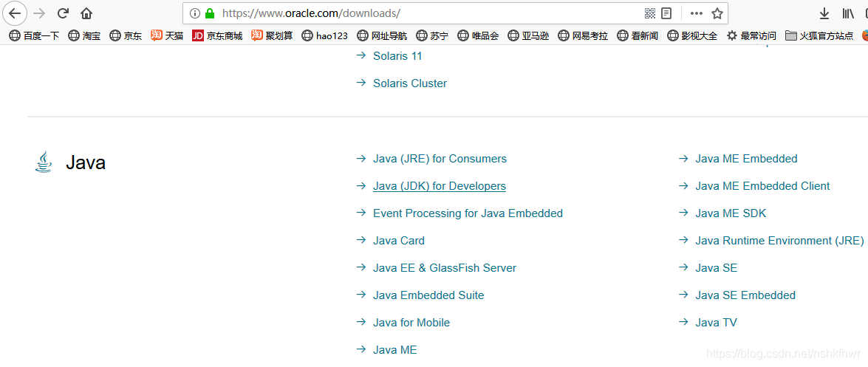Open the Java Card link
Viewport: 868px width, 367px height.
tap(399, 241)
